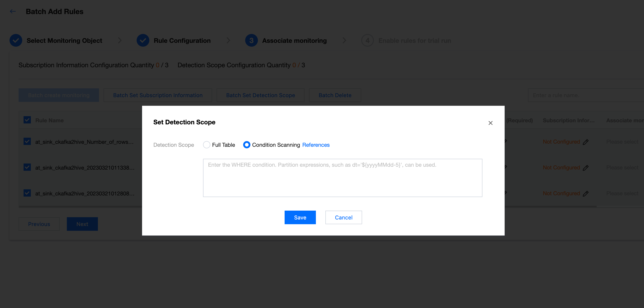
Task: Click the back arrow beside Batch Add Rules
Action: coord(13,12)
